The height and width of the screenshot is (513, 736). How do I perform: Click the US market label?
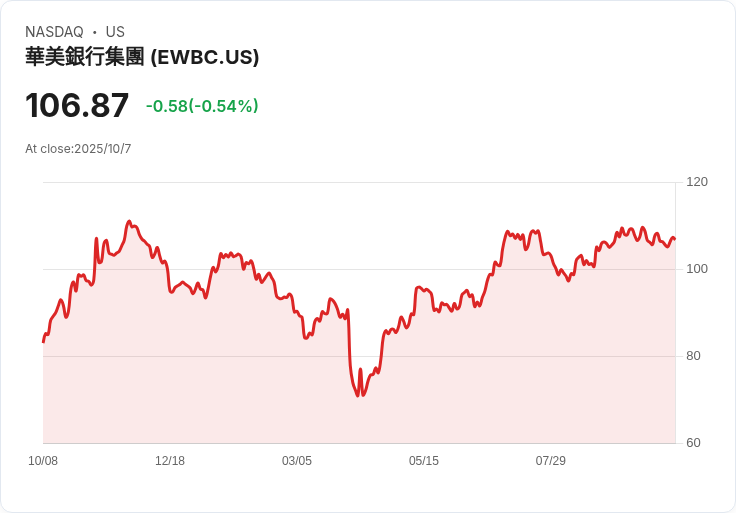pos(115,32)
